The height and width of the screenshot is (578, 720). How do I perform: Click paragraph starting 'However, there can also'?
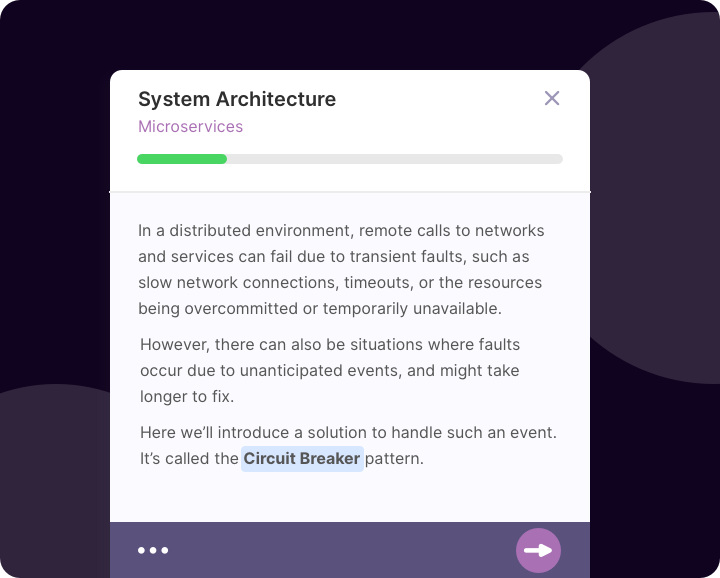(x=330, y=370)
